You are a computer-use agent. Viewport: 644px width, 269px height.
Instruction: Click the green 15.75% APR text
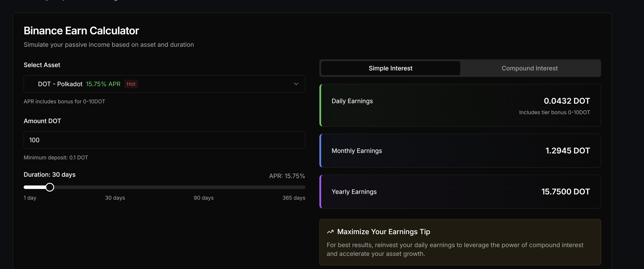click(x=103, y=84)
